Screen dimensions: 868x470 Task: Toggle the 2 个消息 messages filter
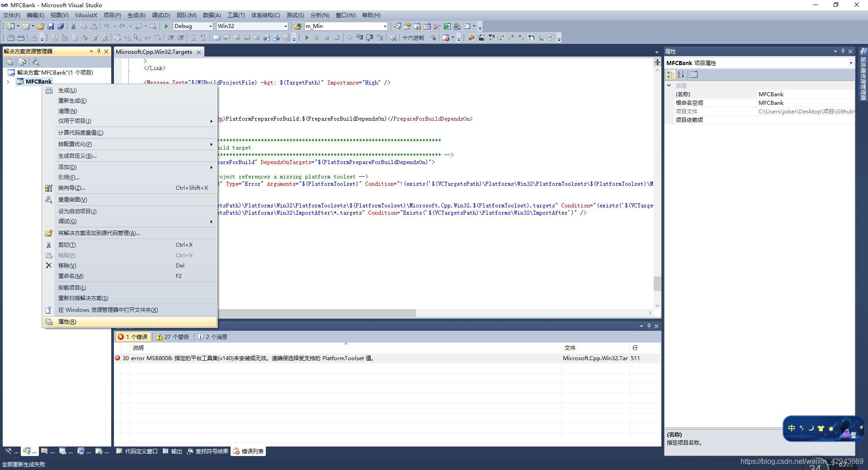pyautogui.click(x=212, y=337)
